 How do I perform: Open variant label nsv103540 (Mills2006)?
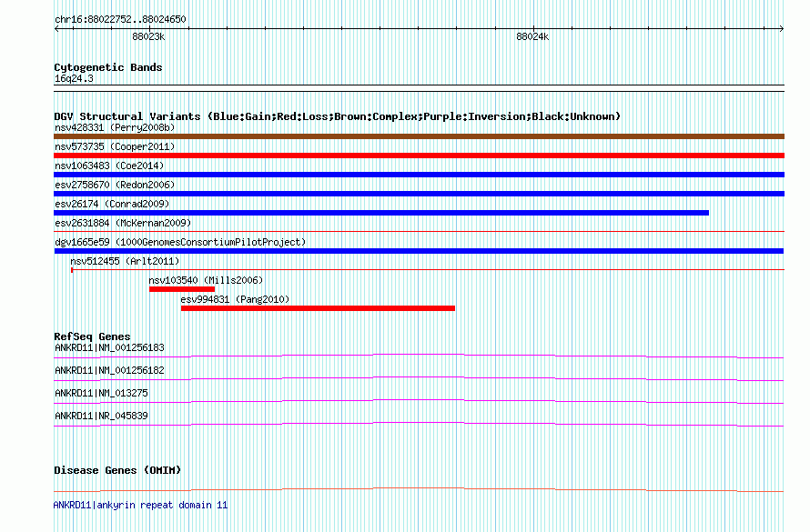tap(206, 280)
